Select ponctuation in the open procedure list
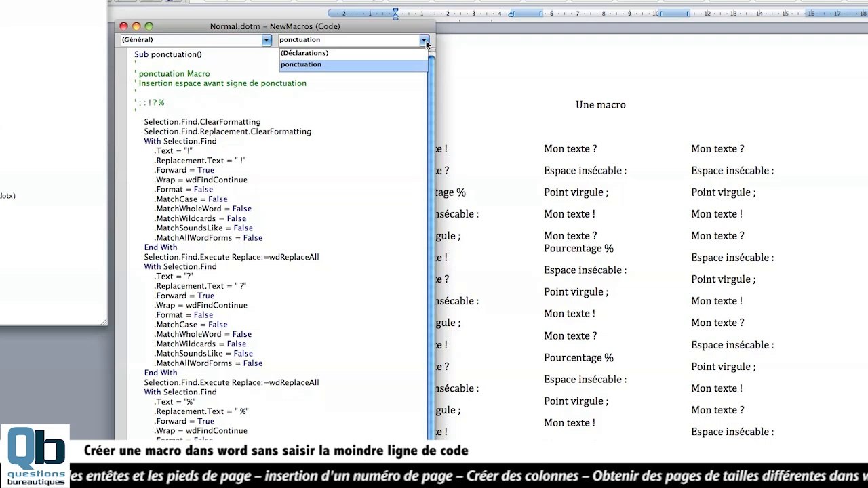 point(353,64)
